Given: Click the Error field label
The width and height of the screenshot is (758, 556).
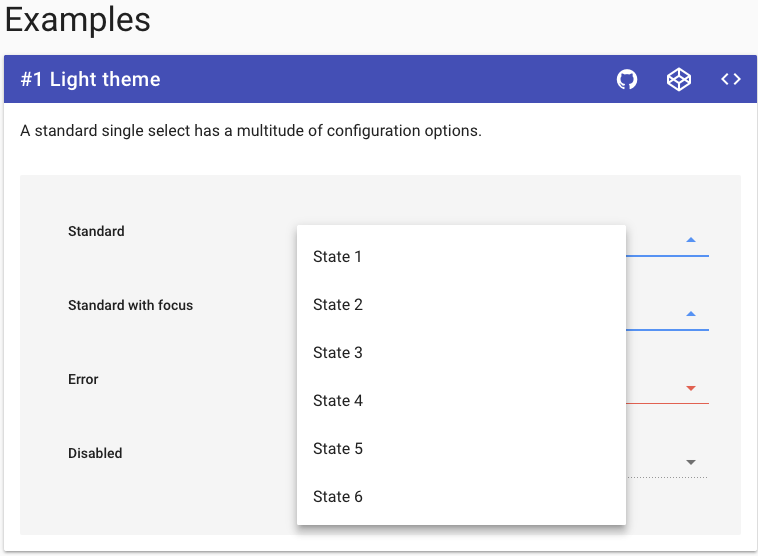Looking at the screenshot, I should [83, 379].
